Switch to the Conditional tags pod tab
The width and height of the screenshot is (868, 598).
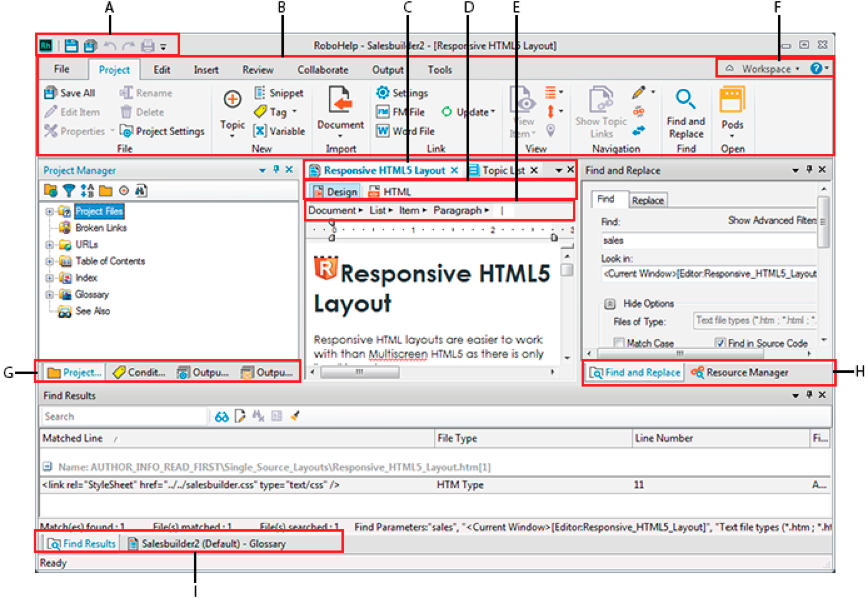click(139, 373)
